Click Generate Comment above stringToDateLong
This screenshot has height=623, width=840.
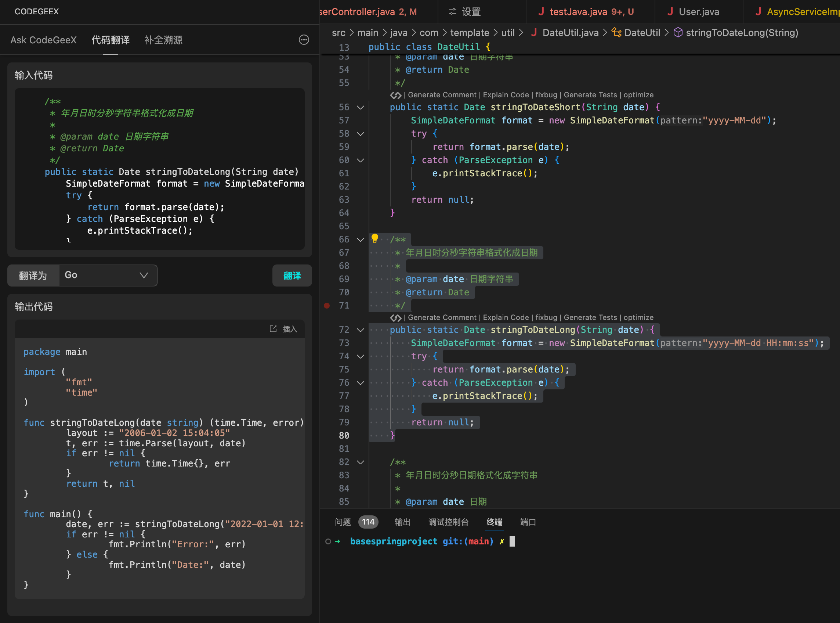point(442,317)
